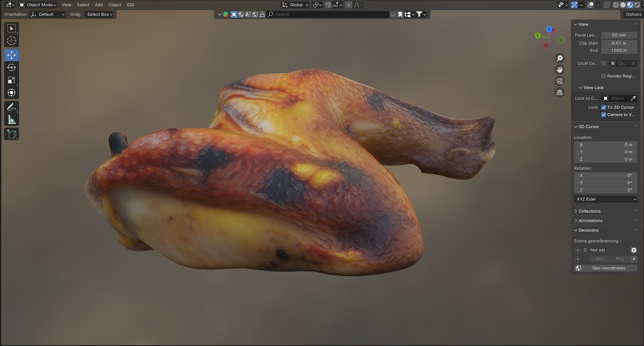The image size is (644, 346).
Task: Click the bookmark icon next to the search bar
Action: pos(400,14)
